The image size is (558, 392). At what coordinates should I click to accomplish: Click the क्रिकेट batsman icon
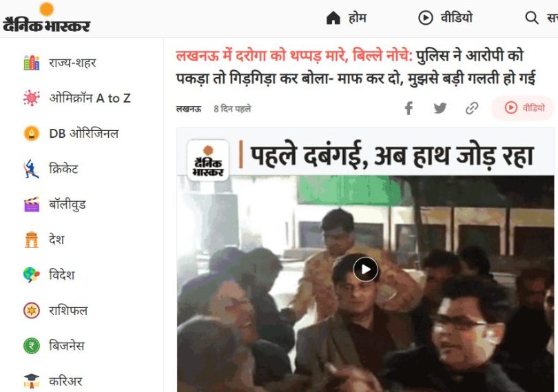(x=31, y=169)
